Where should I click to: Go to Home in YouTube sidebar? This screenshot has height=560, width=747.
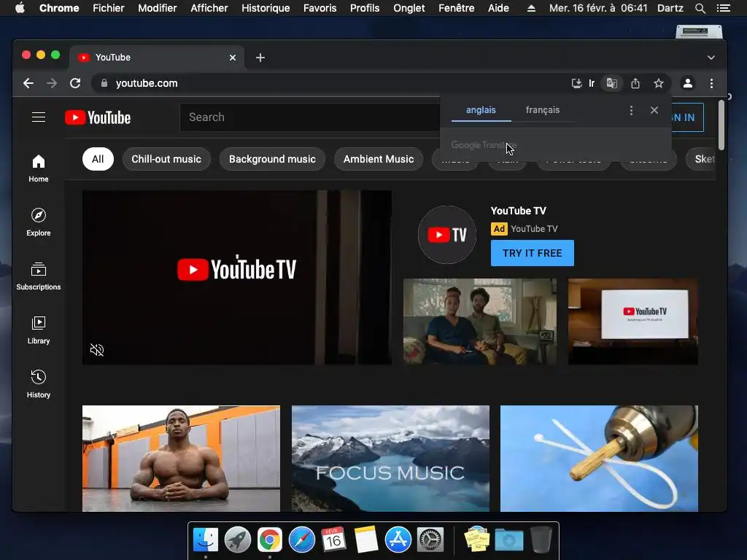coord(39,168)
